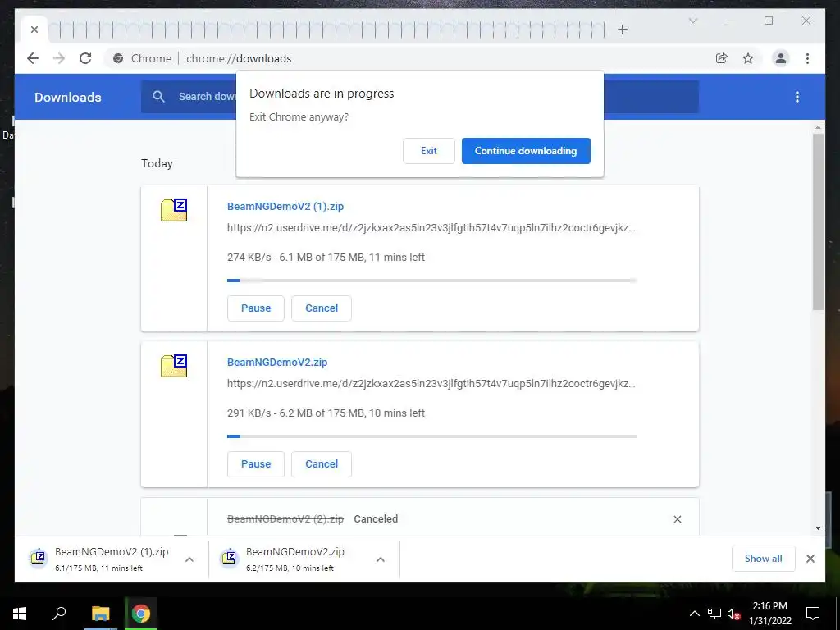Remove canceled BeamNGDemoV2 (2).zip from list
Viewport: 840px width, 630px height.
coord(677,519)
